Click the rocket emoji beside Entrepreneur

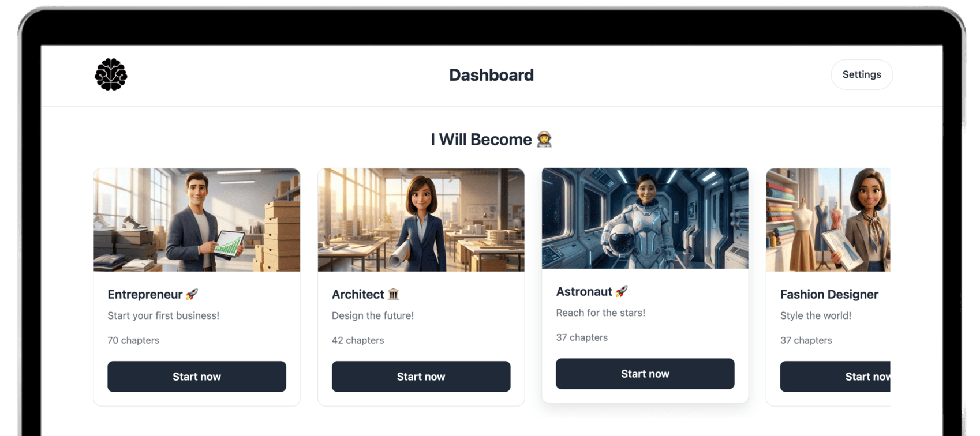point(192,294)
